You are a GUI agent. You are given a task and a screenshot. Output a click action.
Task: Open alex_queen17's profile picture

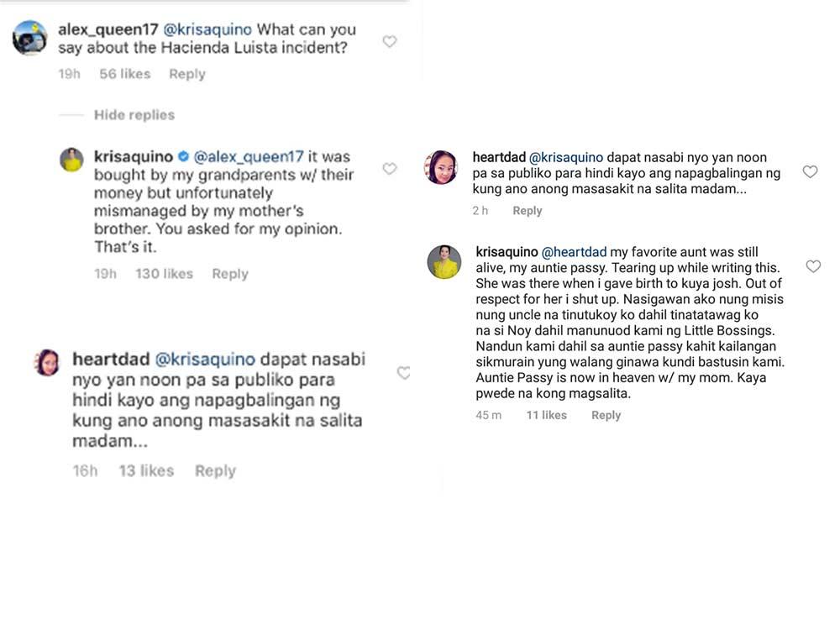point(29,38)
